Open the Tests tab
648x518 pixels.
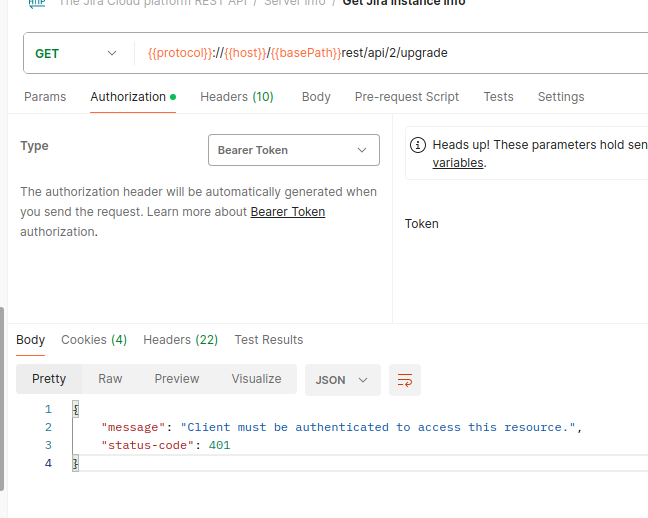click(x=498, y=97)
